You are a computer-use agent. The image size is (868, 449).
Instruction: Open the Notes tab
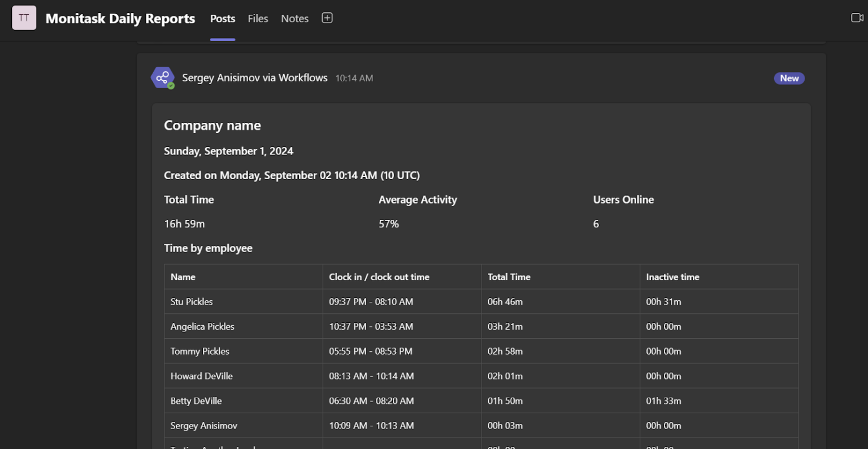294,18
